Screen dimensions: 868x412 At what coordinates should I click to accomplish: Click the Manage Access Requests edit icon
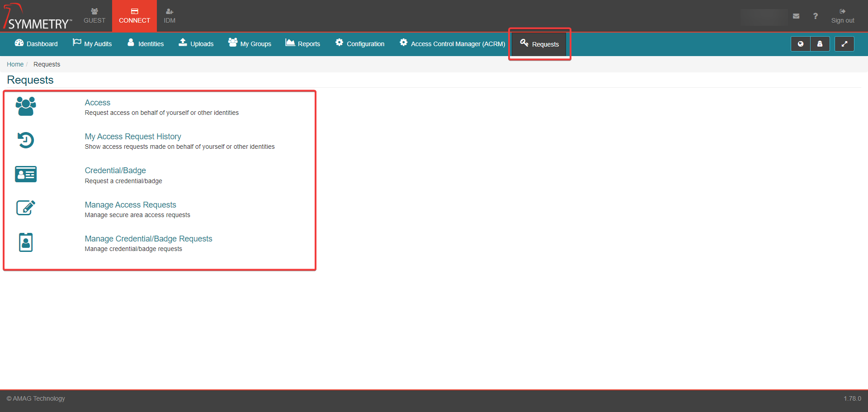coord(26,208)
